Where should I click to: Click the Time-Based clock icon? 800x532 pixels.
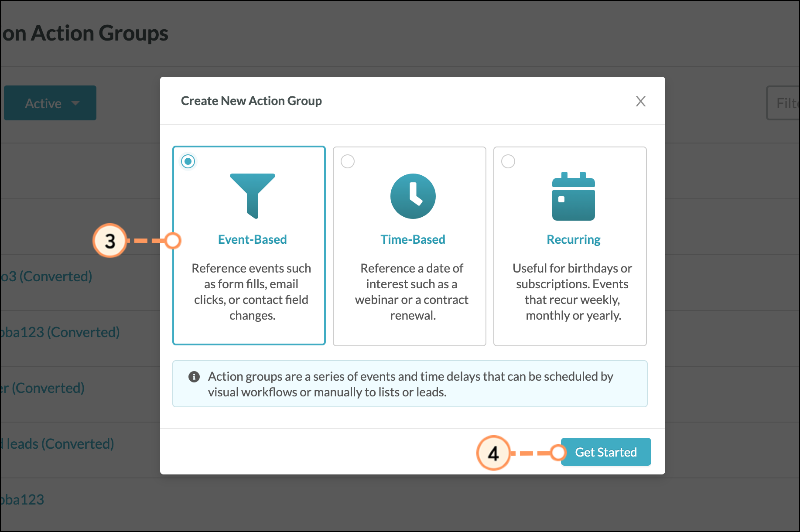(x=413, y=196)
